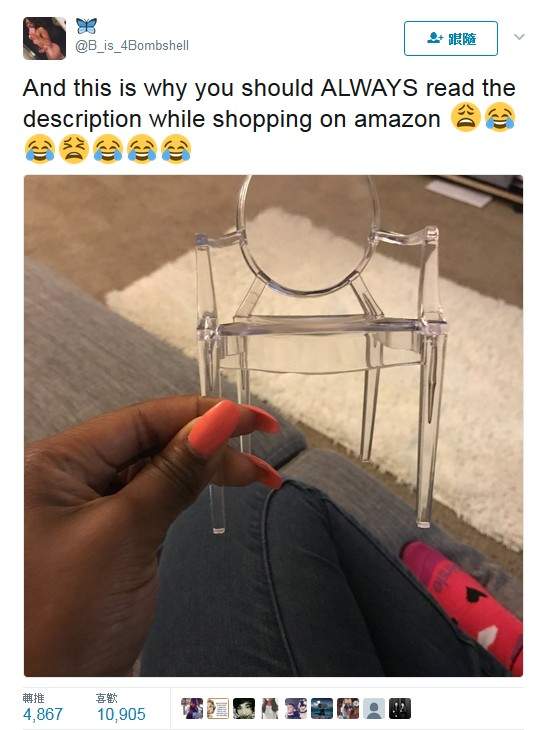
Task: Open the default gray silhouette liker avatar
Action: pyautogui.click(x=374, y=709)
